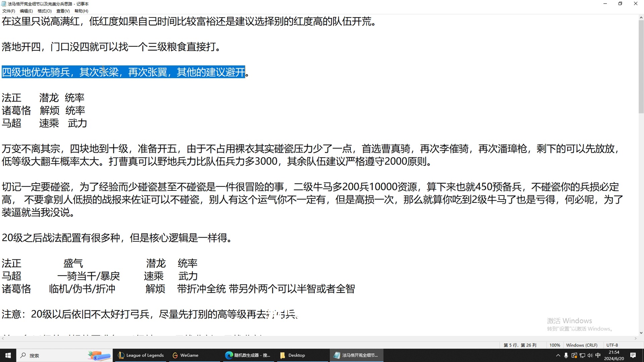Show hidden system tray icons
Viewport: 644px width, 362px height.
[558, 355]
